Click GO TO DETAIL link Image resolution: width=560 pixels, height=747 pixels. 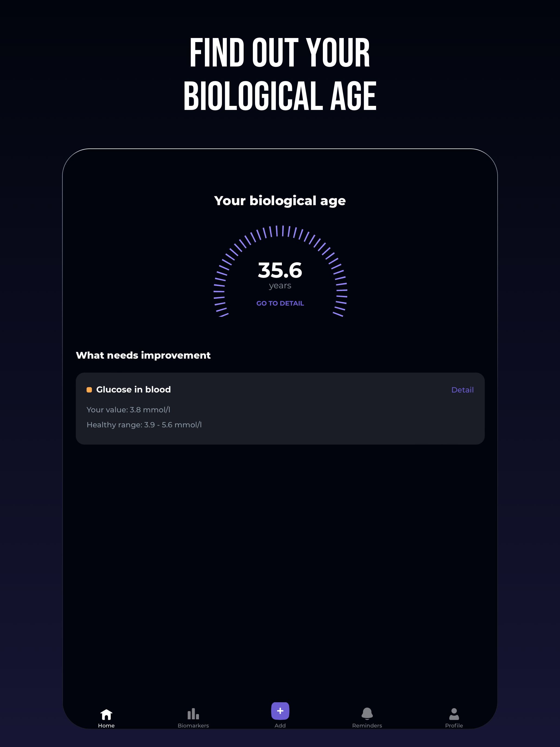tap(280, 303)
